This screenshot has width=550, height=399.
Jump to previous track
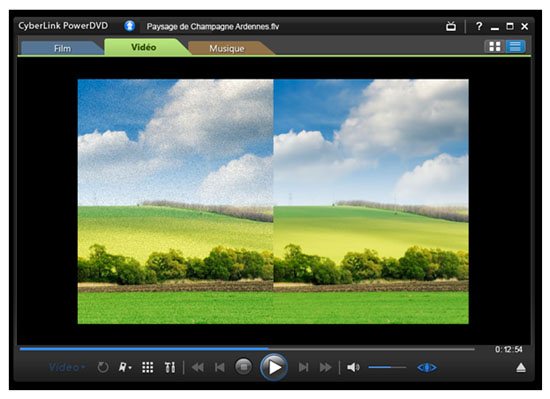pyautogui.click(x=220, y=367)
